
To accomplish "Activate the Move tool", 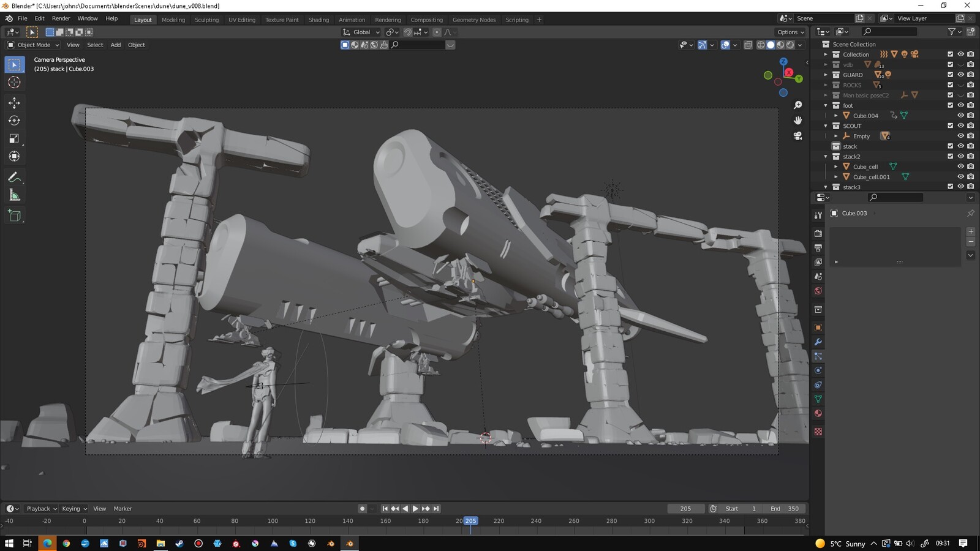I will pos(14,103).
